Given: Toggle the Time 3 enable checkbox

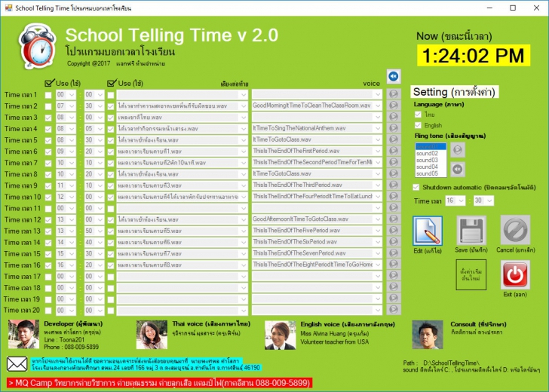Looking at the screenshot, I should [x=48, y=118].
